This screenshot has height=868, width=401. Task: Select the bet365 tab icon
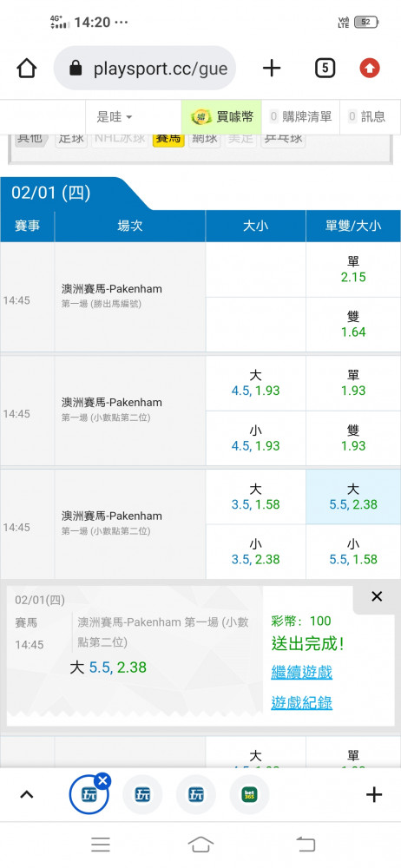(x=249, y=794)
